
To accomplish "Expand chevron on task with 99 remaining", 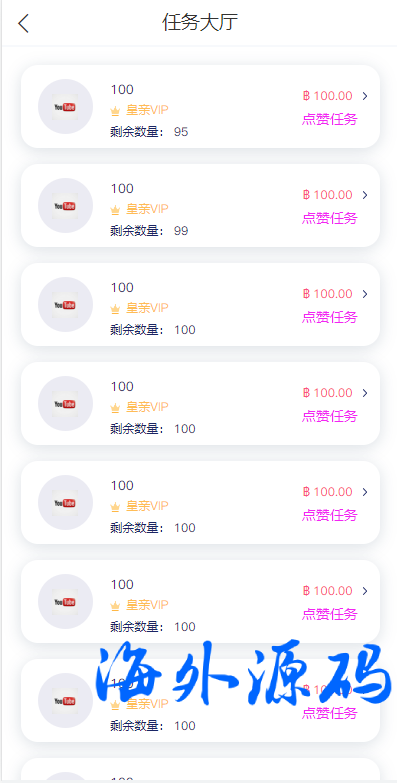I will (365, 195).
